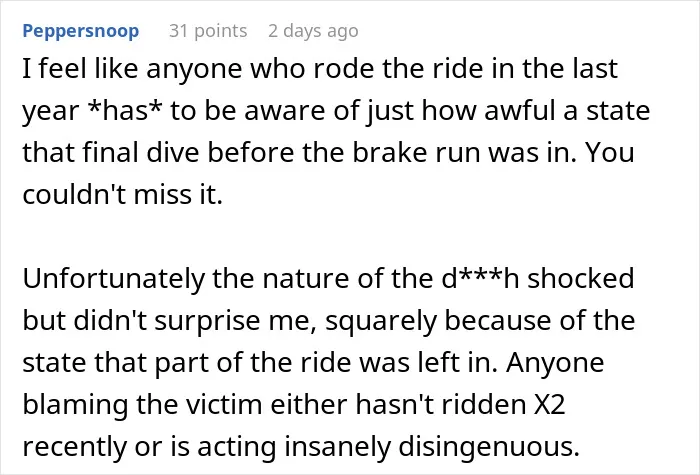Open the Peppersnoop user profile link
This screenshot has width=700, height=475.
(x=81, y=31)
